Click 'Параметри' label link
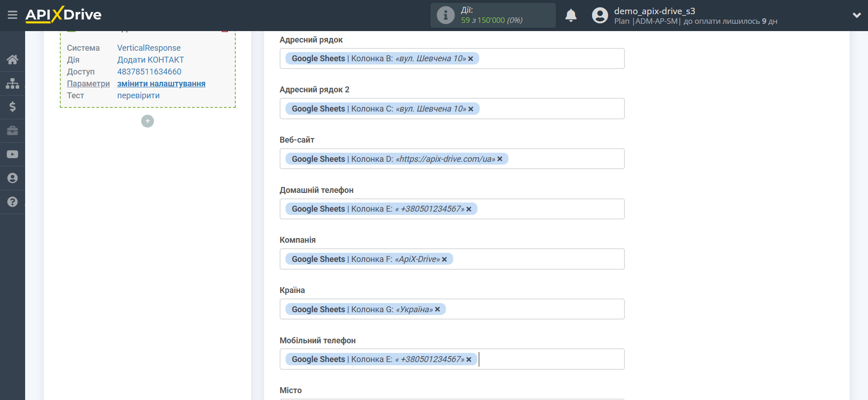The image size is (868, 400). (88, 84)
